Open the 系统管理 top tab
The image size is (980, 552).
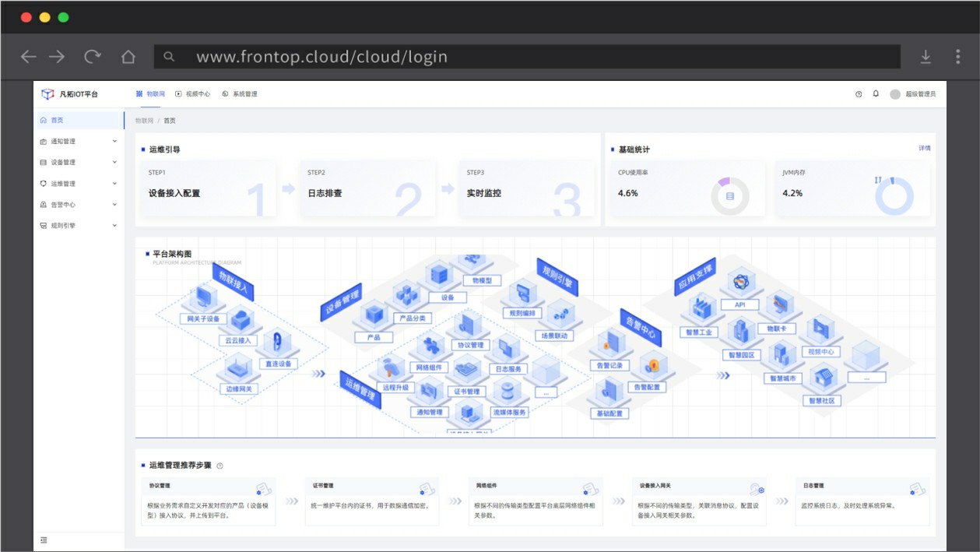click(240, 94)
